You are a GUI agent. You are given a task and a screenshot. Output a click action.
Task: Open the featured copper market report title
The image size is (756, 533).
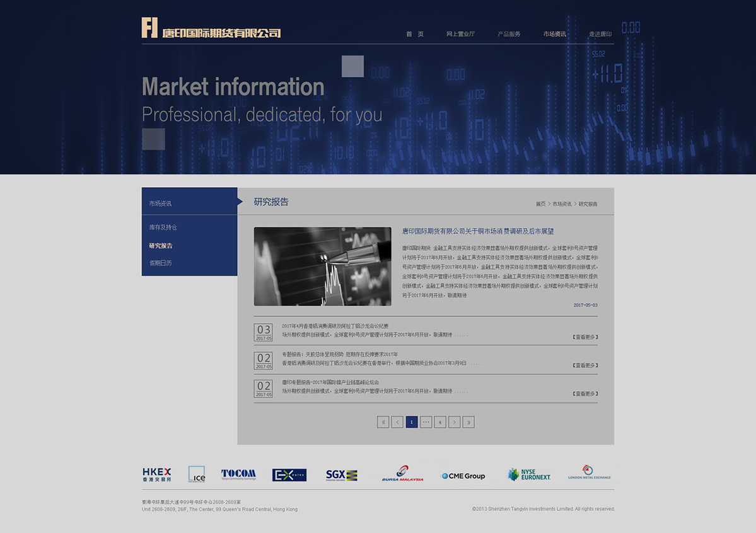tap(478, 232)
